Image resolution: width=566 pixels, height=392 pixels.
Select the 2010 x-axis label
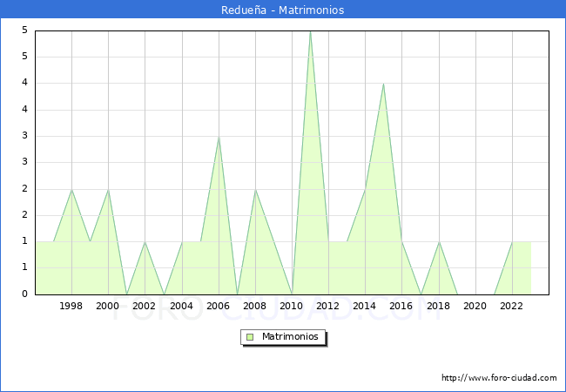(292, 307)
